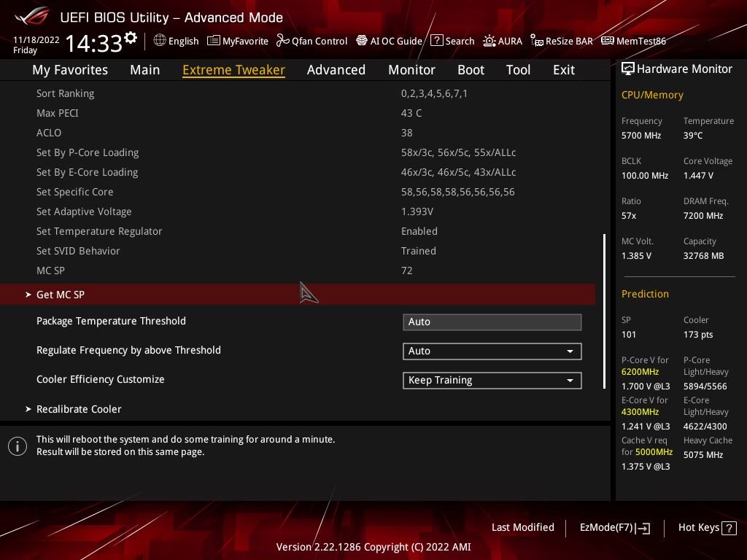Open AURA lighting icon
The image size is (747, 560).
tap(489, 41)
